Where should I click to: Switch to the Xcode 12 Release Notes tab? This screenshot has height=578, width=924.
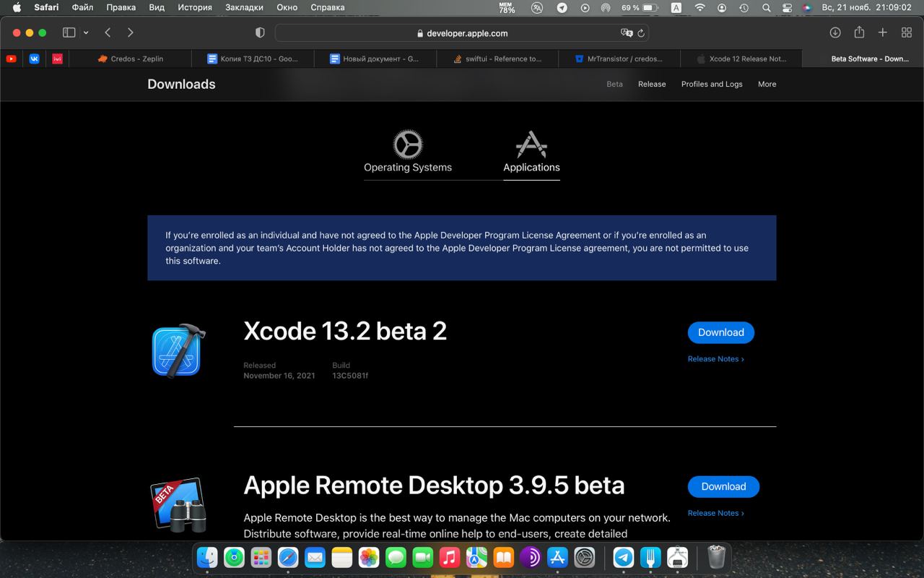[x=741, y=59]
